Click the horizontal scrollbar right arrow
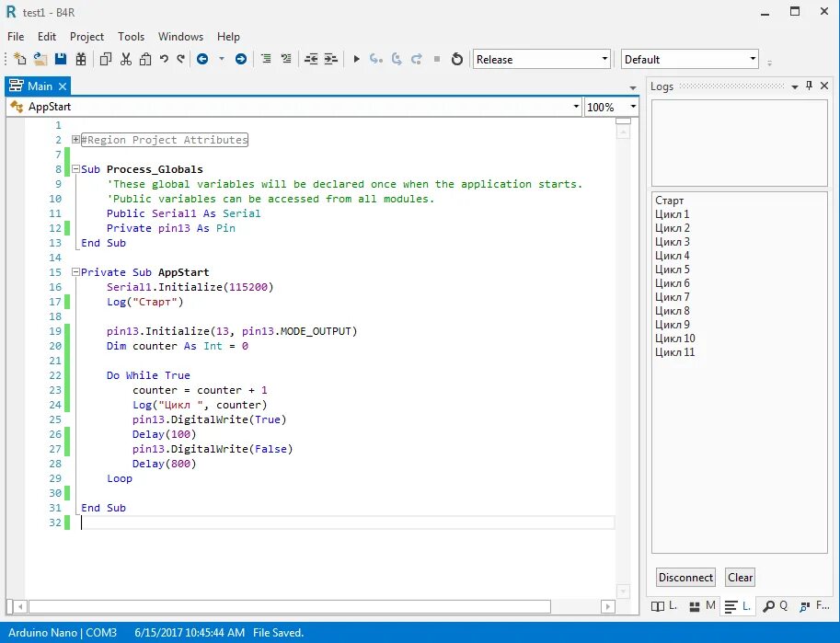The width and height of the screenshot is (840, 643). (x=607, y=606)
